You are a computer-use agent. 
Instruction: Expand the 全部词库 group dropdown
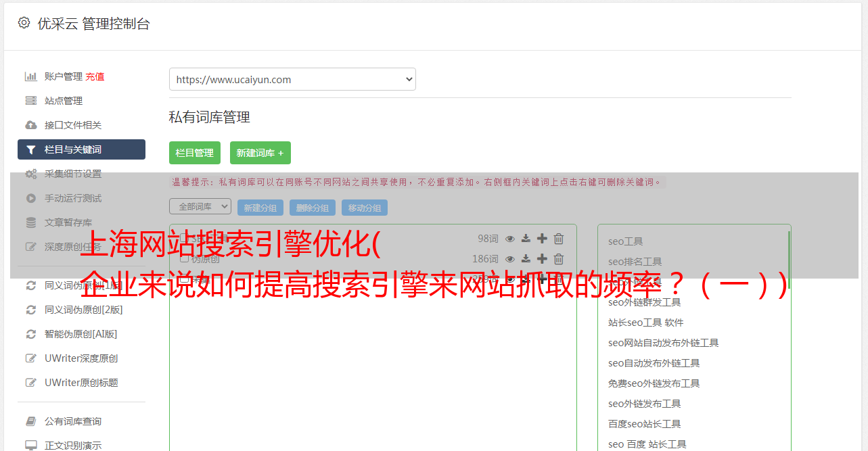click(x=200, y=206)
